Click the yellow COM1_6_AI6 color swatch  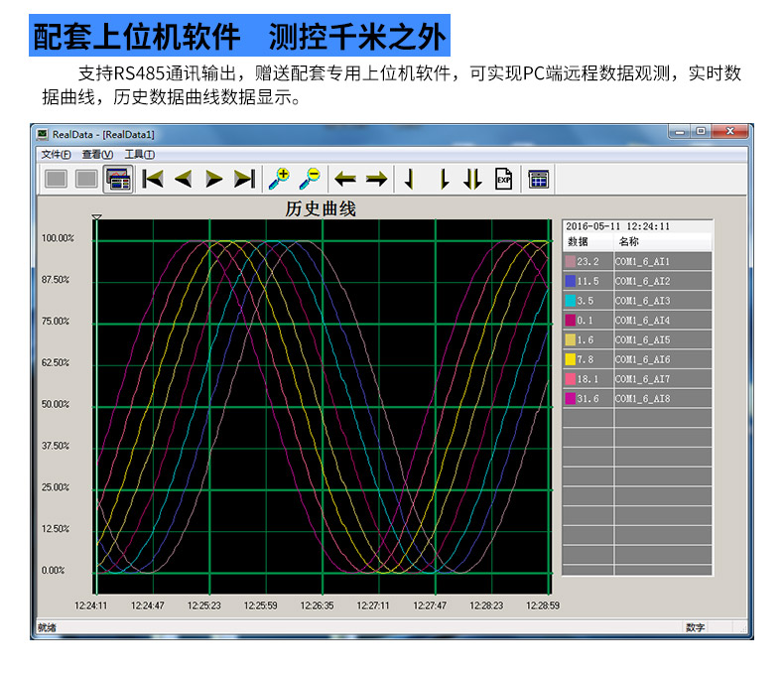(570, 359)
